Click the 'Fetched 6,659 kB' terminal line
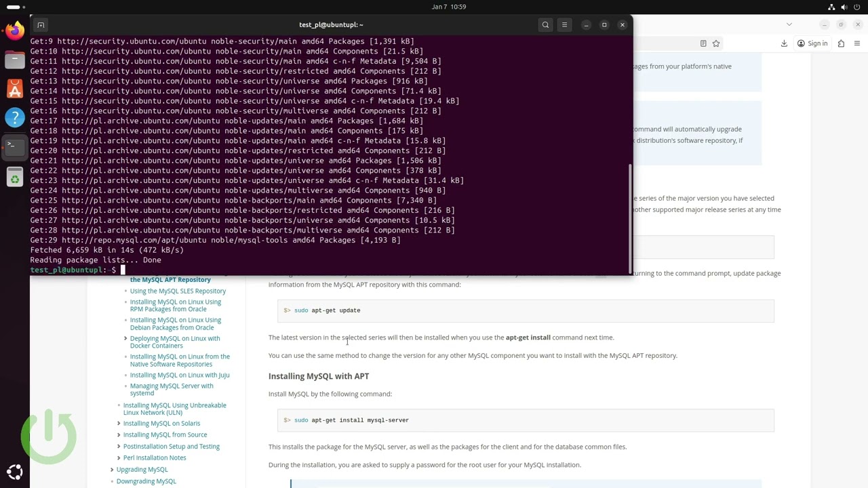The height and width of the screenshot is (488, 868). click(x=106, y=250)
